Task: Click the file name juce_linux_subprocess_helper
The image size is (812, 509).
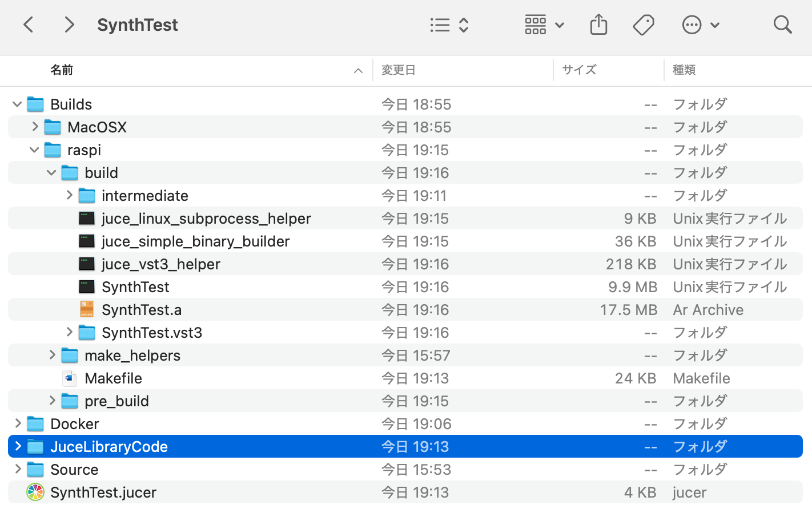Action: (x=206, y=219)
